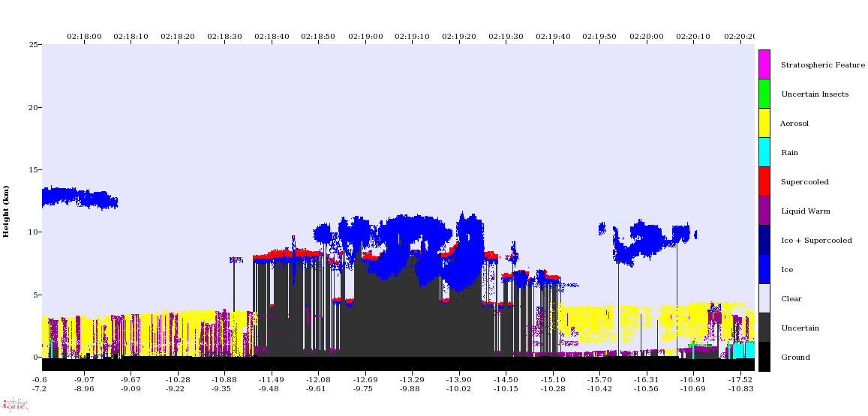Viewport: 868px width, 416px height.
Task: Select the green Uncertain Insects color swatch
Action: coord(764,94)
